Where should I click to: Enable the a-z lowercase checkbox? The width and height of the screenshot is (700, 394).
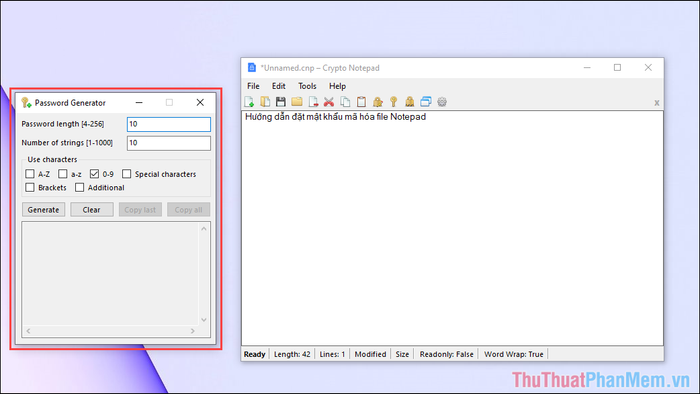point(62,174)
